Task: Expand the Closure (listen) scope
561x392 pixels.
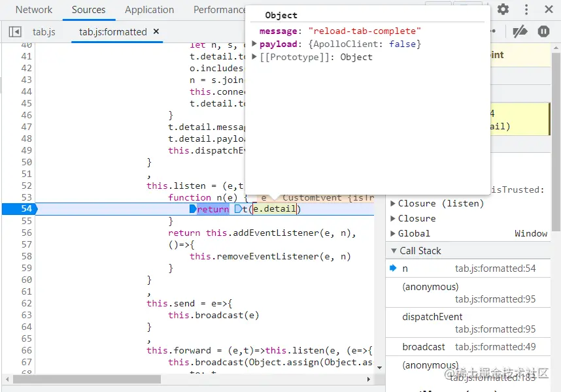Action: (392, 203)
